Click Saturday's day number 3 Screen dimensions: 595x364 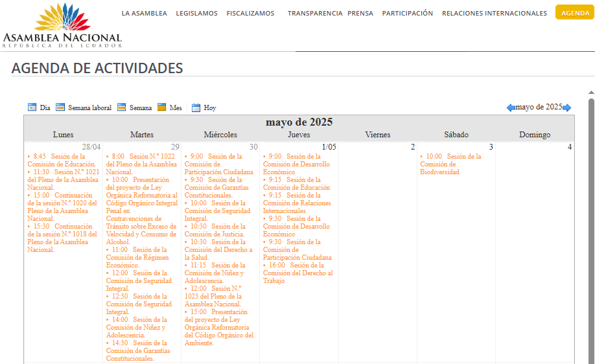tap(491, 147)
